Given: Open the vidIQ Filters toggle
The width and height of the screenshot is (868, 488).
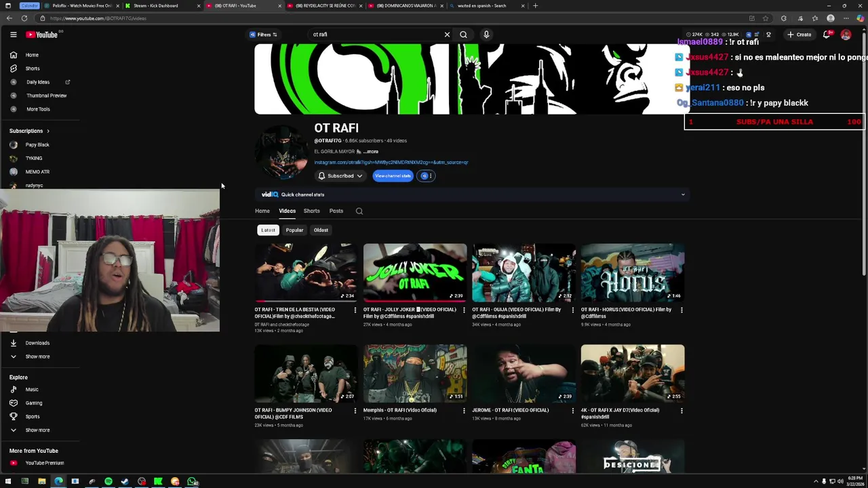Looking at the screenshot, I should tap(264, 35).
